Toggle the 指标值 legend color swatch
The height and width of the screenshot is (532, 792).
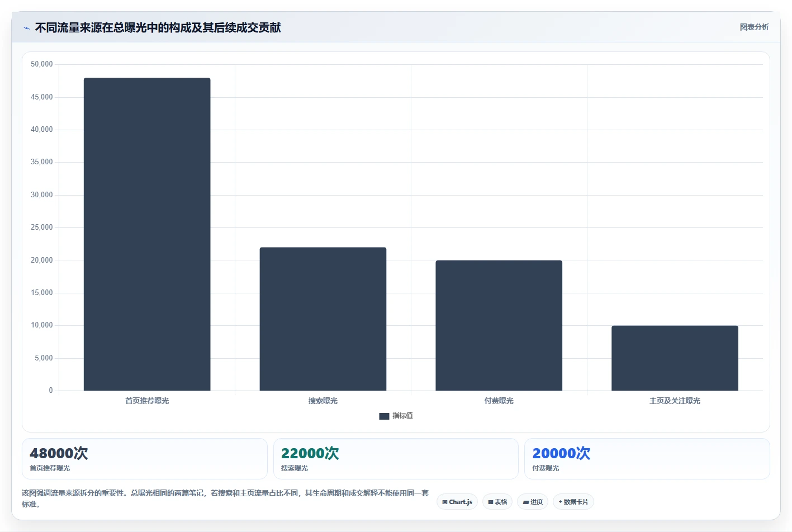coord(384,416)
